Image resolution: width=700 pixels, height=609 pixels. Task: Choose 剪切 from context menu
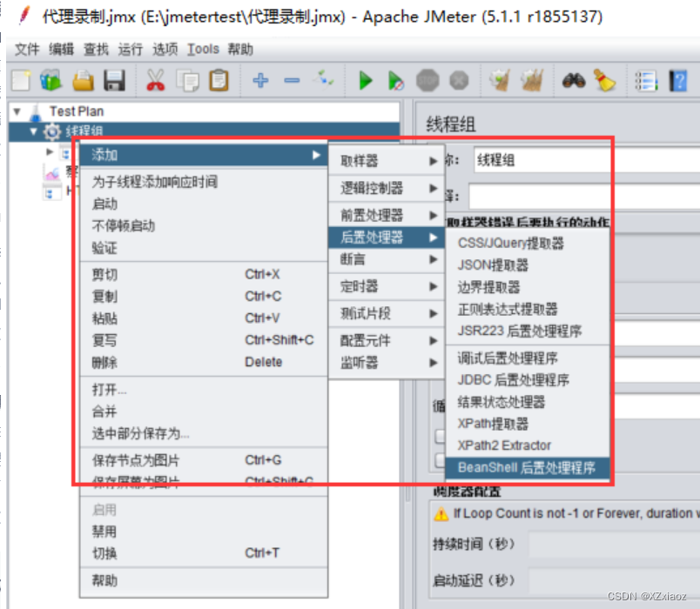tap(204, 274)
